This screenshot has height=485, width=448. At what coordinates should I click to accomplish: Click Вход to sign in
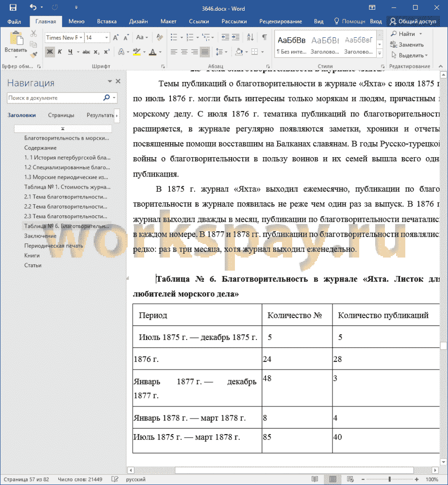click(x=376, y=21)
